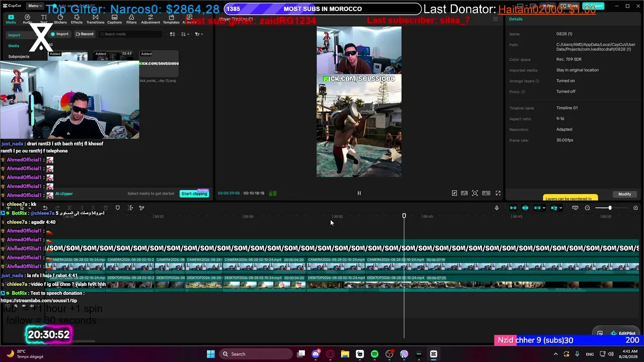Viewport: 644px width, 362px height.
Task: Click the Windows taskbar Search box
Action: point(256,354)
